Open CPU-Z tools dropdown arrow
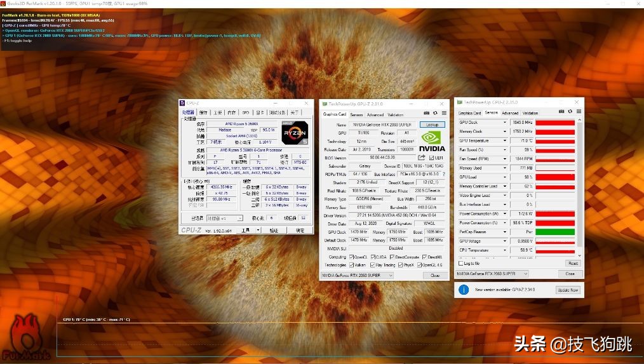 pyautogui.click(x=258, y=231)
